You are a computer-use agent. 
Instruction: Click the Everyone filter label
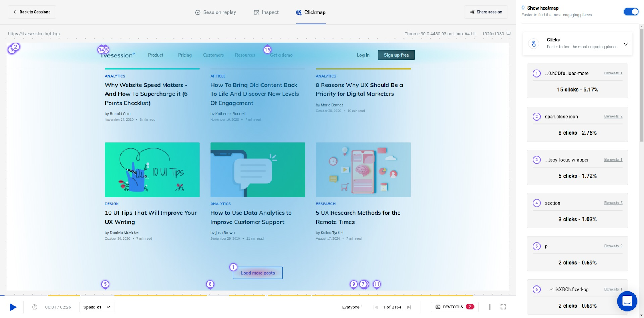pos(351,307)
